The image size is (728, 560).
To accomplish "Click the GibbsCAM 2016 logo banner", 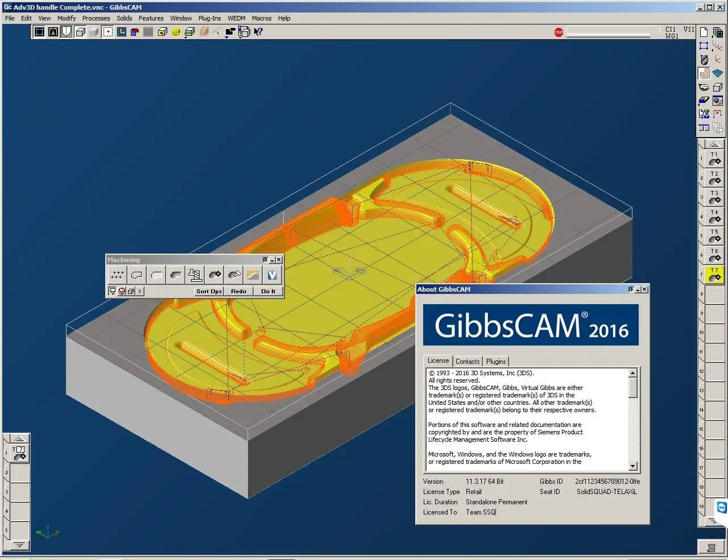I will [x=531, y=325].
